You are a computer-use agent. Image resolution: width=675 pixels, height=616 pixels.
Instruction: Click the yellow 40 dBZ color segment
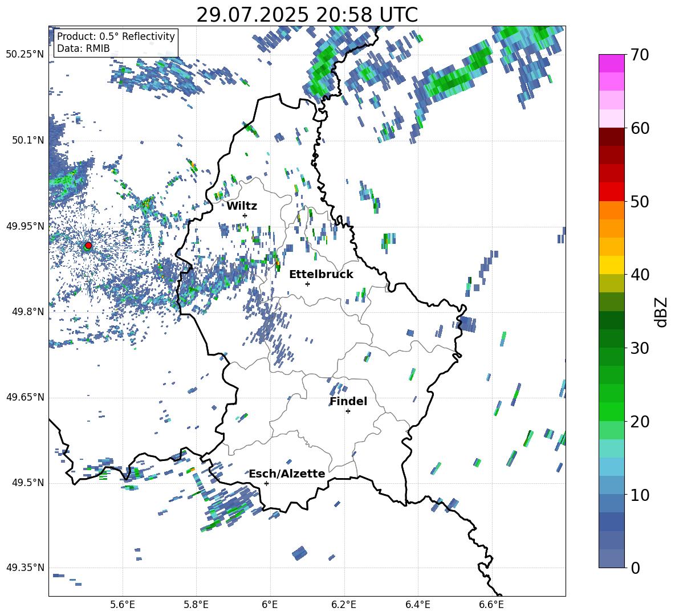(x=612, y=265)
